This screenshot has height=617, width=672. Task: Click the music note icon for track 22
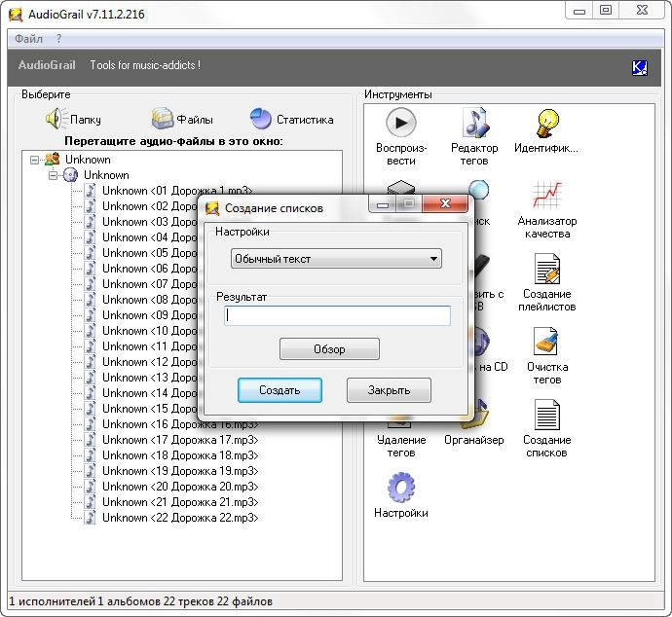coord(90,518)
